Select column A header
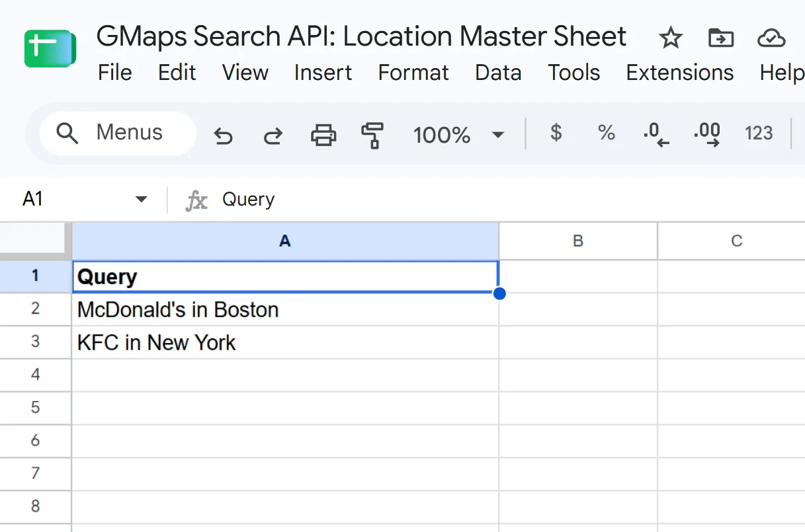 coord(285,241)
